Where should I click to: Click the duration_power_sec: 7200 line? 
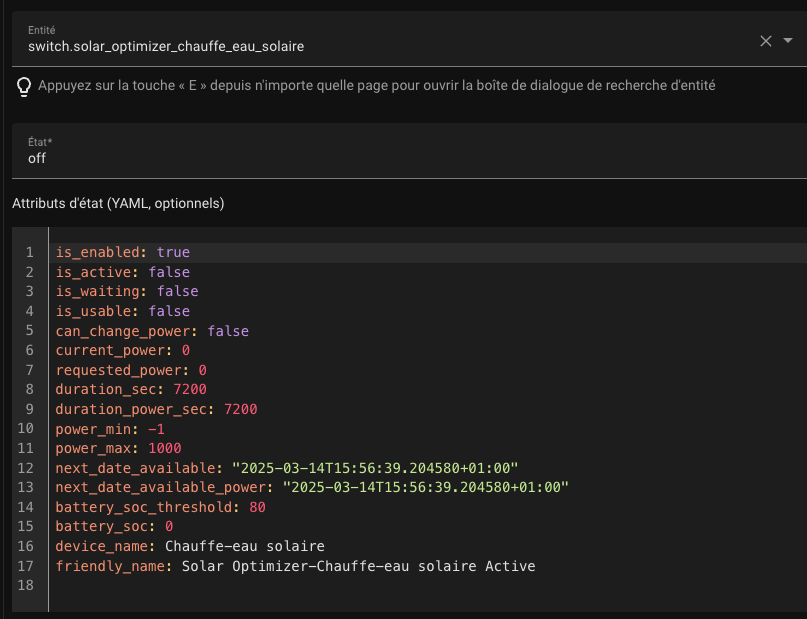coord(156,409)
